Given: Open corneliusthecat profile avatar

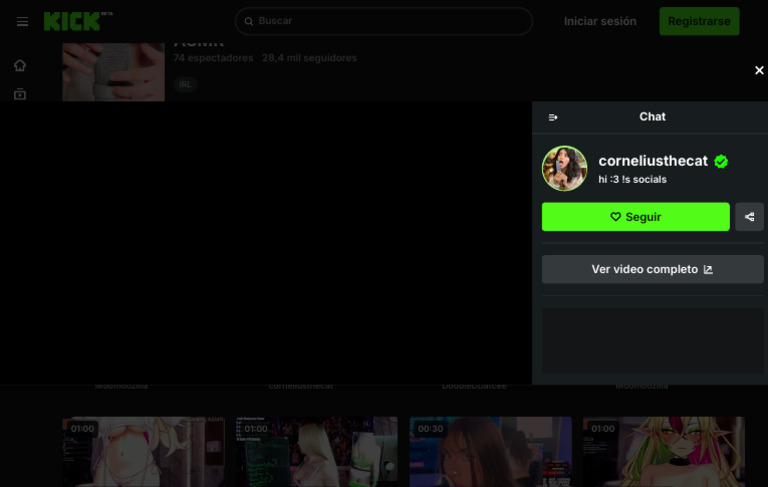Looking at the screenshot, I should tap(564, 168).
